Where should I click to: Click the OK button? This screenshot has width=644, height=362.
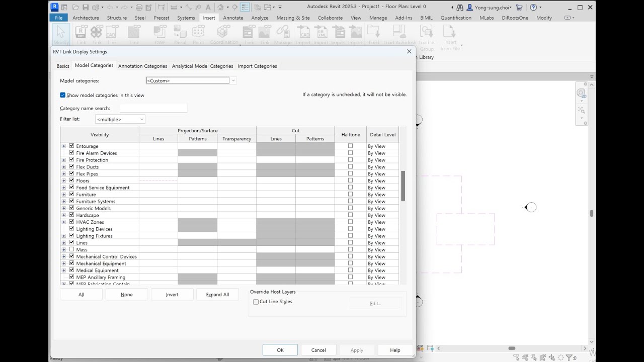coord(280,350)
